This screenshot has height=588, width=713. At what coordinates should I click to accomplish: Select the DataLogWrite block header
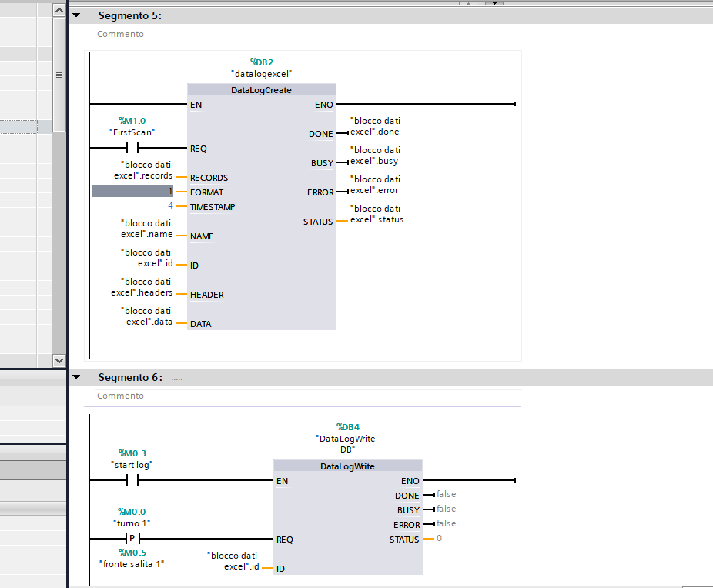click(x=347, y=466)
